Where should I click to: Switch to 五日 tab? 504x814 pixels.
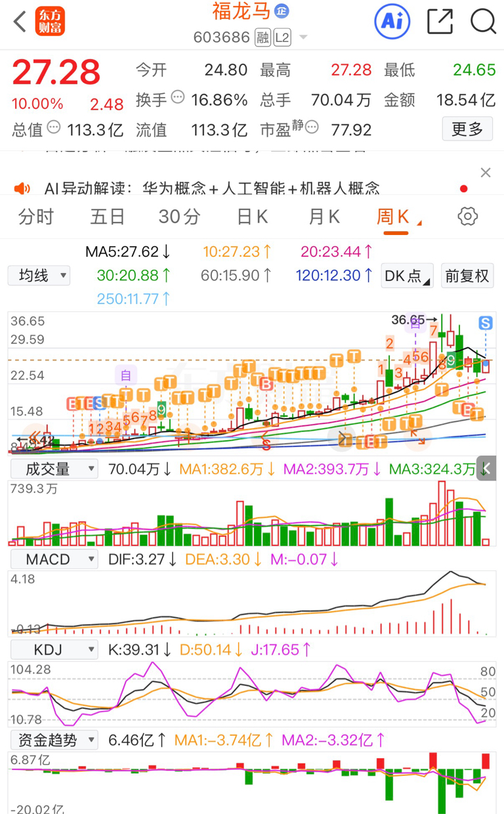[108, 217]
